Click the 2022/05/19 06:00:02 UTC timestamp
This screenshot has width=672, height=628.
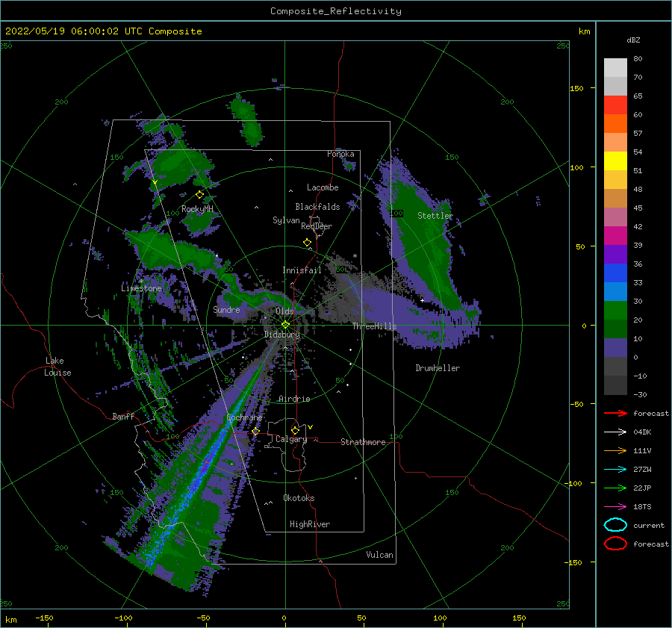103,31
